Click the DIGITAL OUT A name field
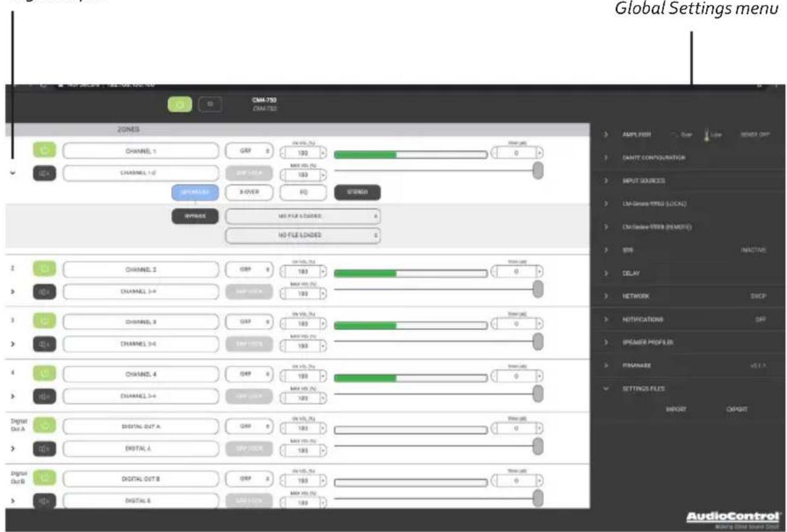787x532 pixels. 141,426
